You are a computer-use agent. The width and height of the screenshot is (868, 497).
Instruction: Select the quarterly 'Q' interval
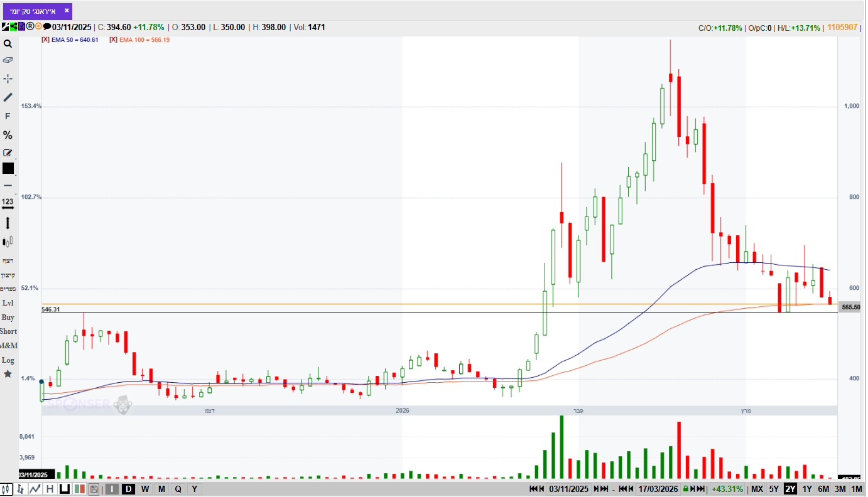point(178,489)
